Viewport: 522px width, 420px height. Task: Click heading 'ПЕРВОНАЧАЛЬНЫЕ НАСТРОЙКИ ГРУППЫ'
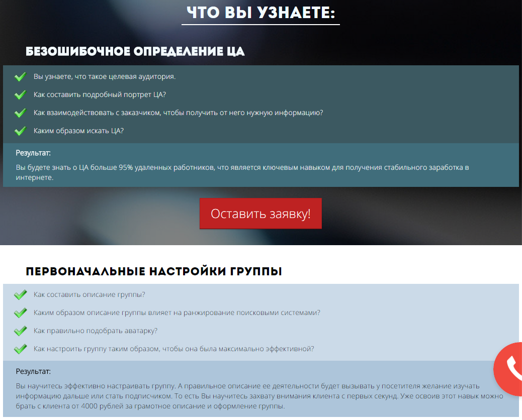pos(154,271)
